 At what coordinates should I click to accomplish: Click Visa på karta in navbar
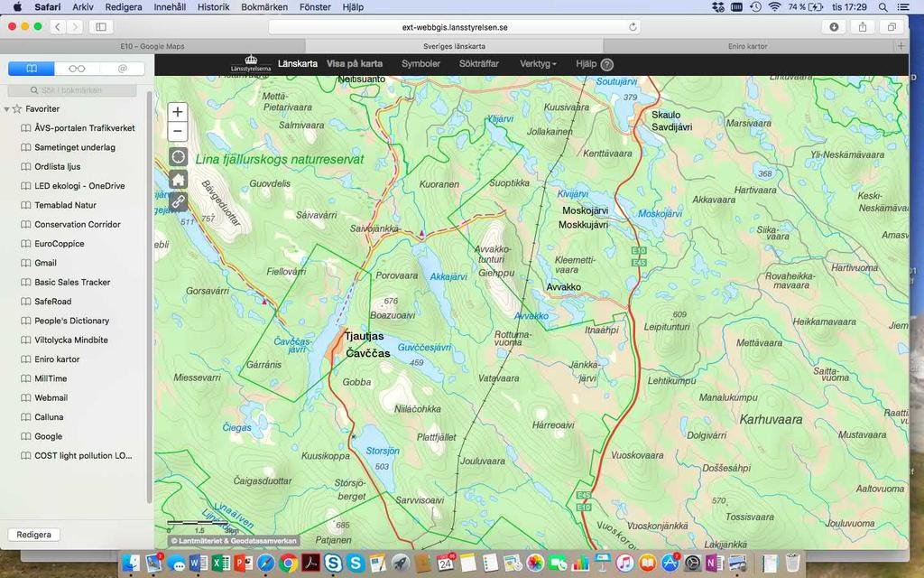pos(355,64)
